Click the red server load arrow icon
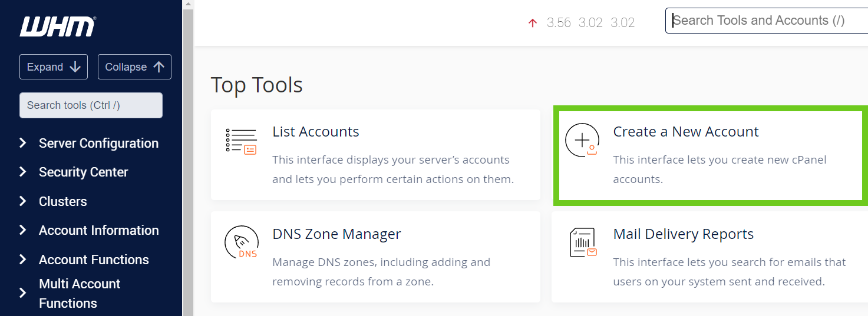Screen dimensions: 868x316 click(533, 23)
